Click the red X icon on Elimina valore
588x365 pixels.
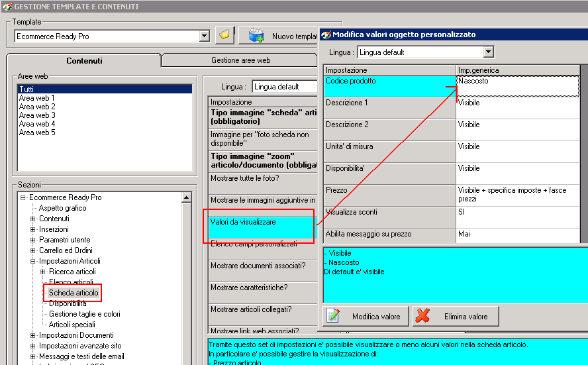(x=422, y=316)
